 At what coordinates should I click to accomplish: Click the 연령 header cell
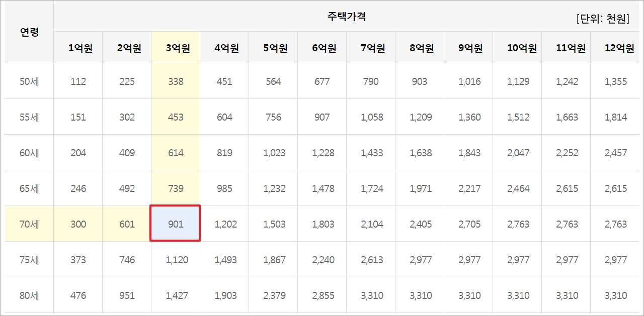pos(29,31)
